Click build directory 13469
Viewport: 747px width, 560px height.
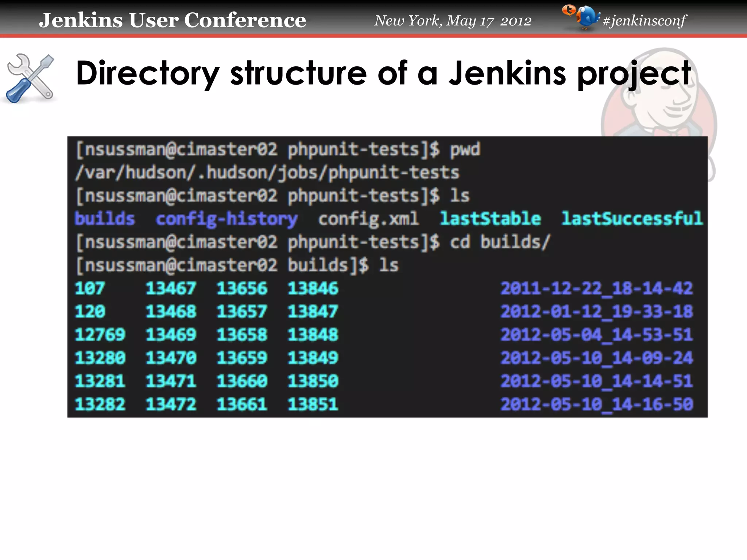171,335
